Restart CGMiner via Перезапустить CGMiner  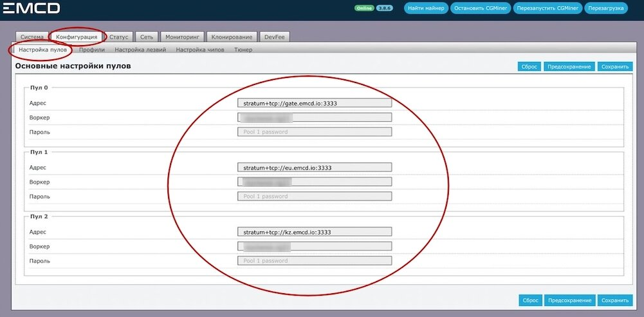click(x=547, y=8)
